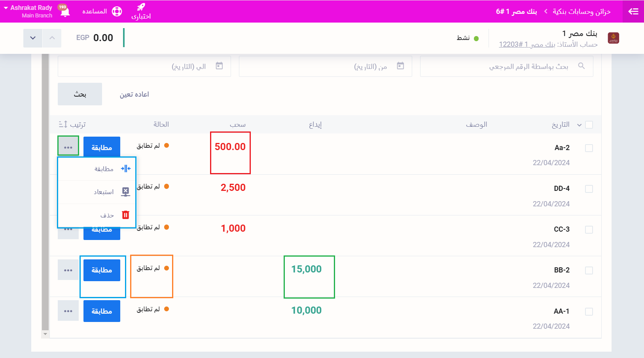Viewport: 644px width, 358px height.
Task: Open the المساعده help lifebuoy icon
Action: tap(117, 11)
